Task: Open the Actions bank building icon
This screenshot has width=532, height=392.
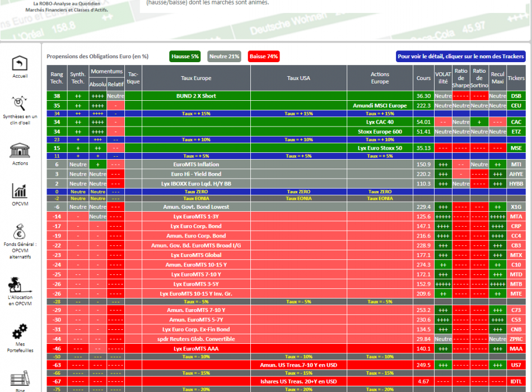Action: click(x=20, y=150)
